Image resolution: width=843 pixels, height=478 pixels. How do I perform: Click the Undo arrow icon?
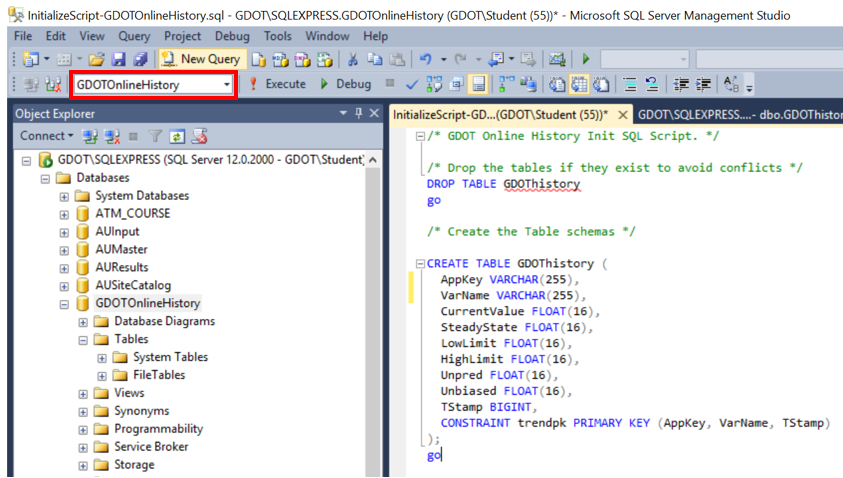(426, 59)
